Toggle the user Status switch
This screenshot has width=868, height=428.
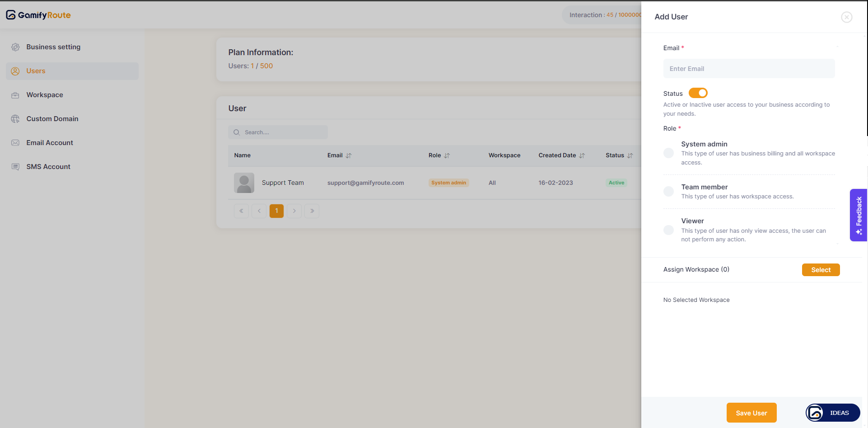pos(698,93)
